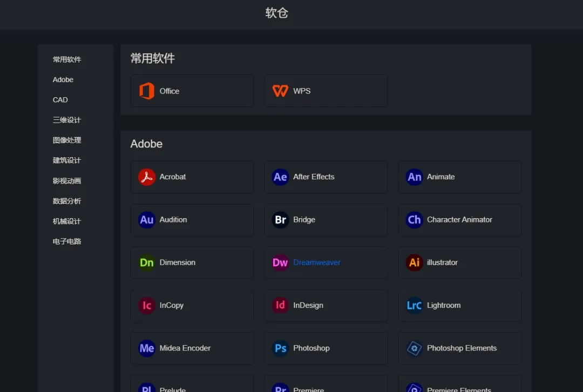
Task: Click the Character Animator Ch icon
Action: point(414,220)
